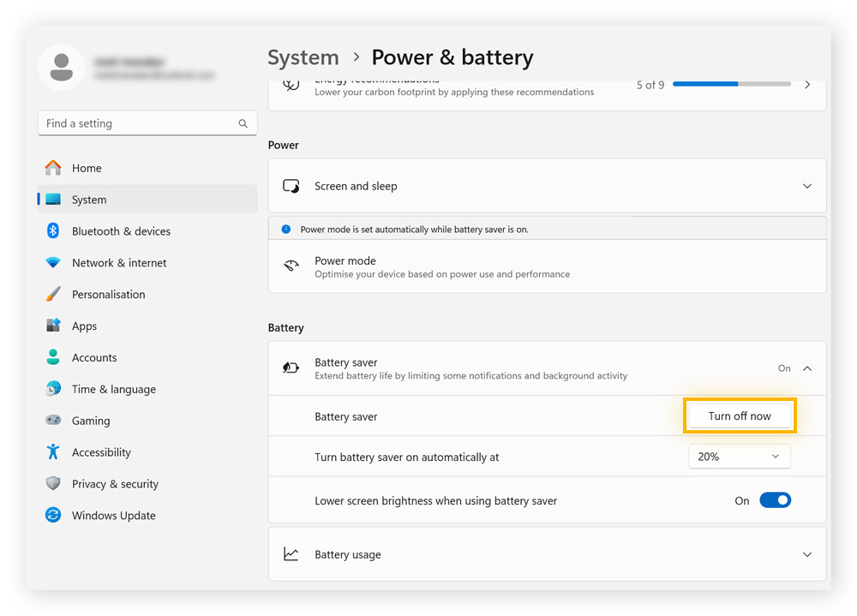
Task: Click the Gaming controller icon
Action: [x=53, y=421]
